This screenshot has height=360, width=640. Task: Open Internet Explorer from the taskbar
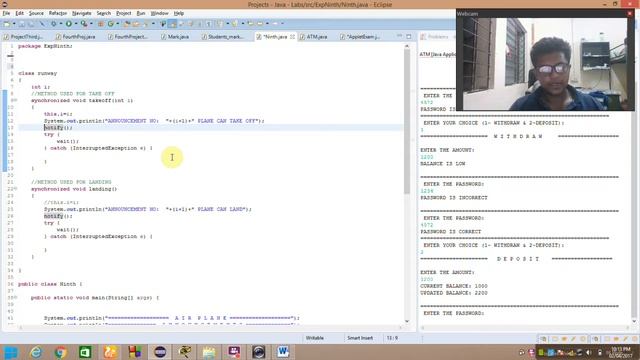36,352
